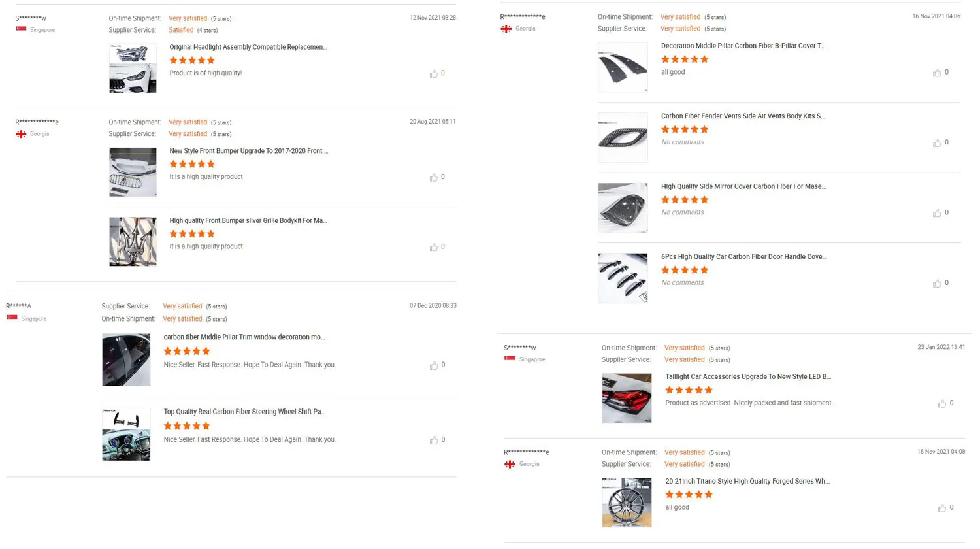View the side mirror cover thumbnail
Viewport: 980px width, 549px height.
pyautogui.click(x=623, y=208)
